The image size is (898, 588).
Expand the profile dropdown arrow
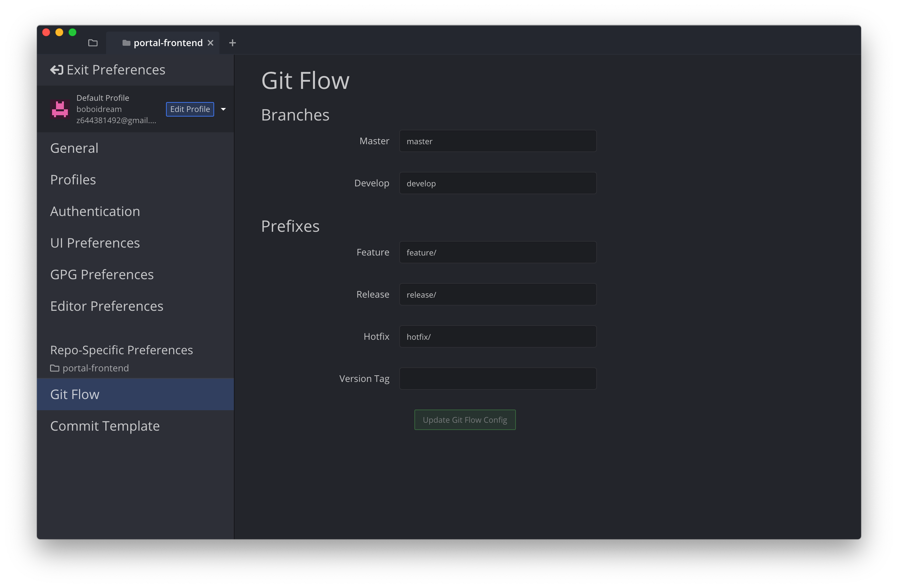[x=223, y=109]
